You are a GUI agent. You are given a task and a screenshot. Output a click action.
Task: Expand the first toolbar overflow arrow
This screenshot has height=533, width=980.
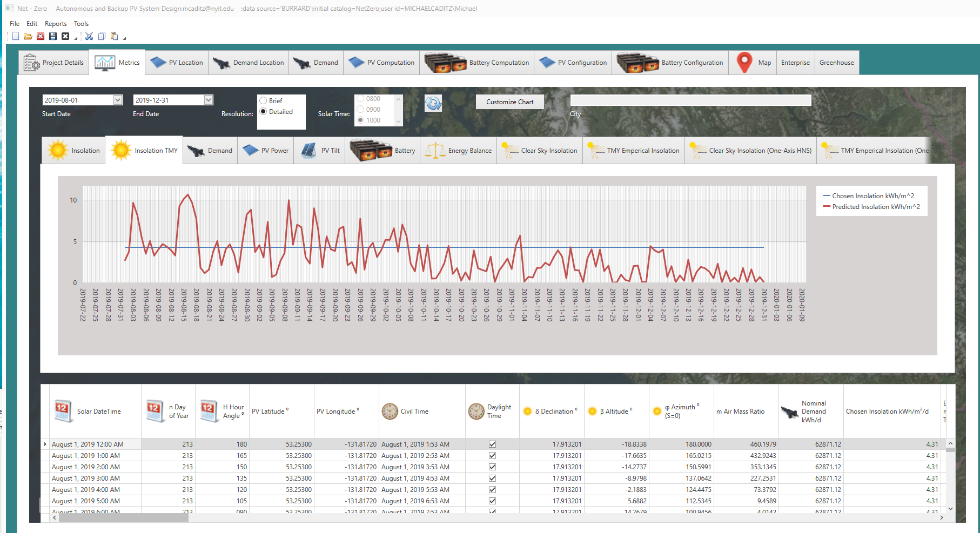(x=76, y=38)
